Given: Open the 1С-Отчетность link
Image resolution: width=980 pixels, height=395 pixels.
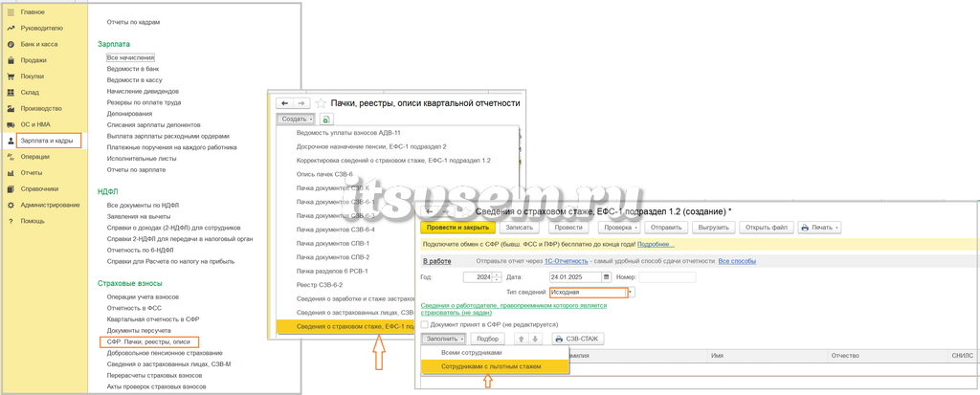Looking at the screenshot, I should 567,261.
